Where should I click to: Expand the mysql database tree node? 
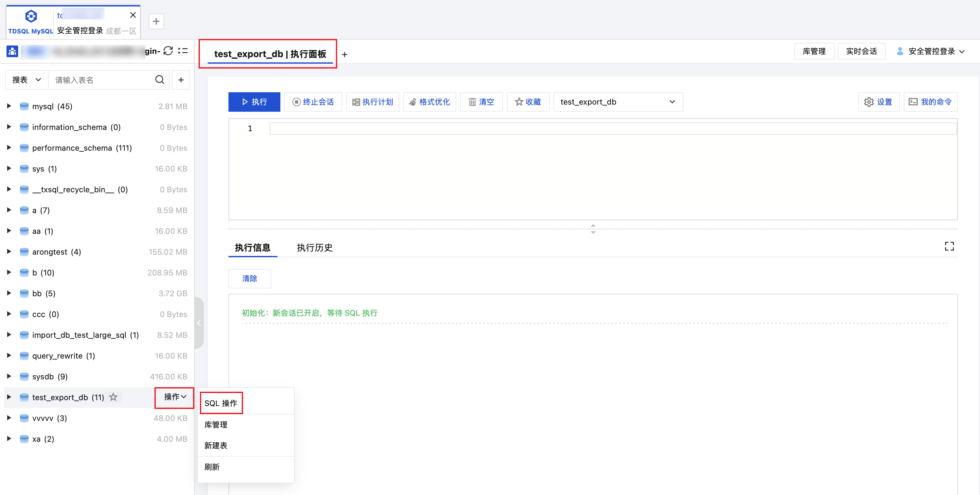[x=9, y=106]
